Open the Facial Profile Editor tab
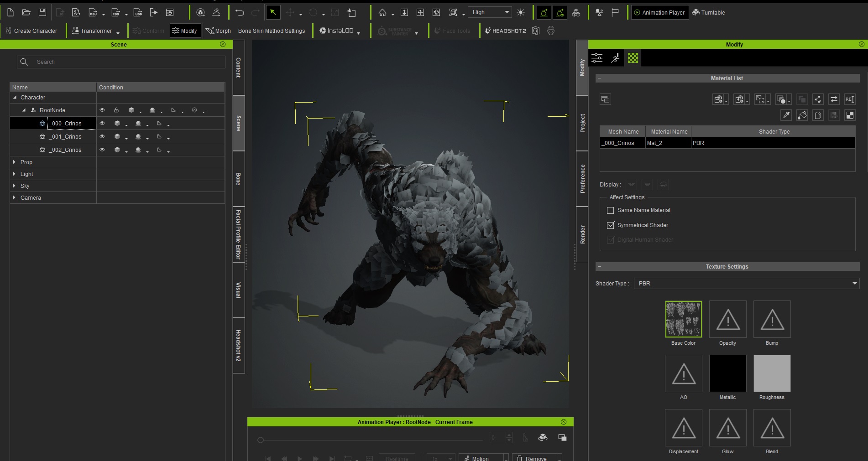 [239, 234]
